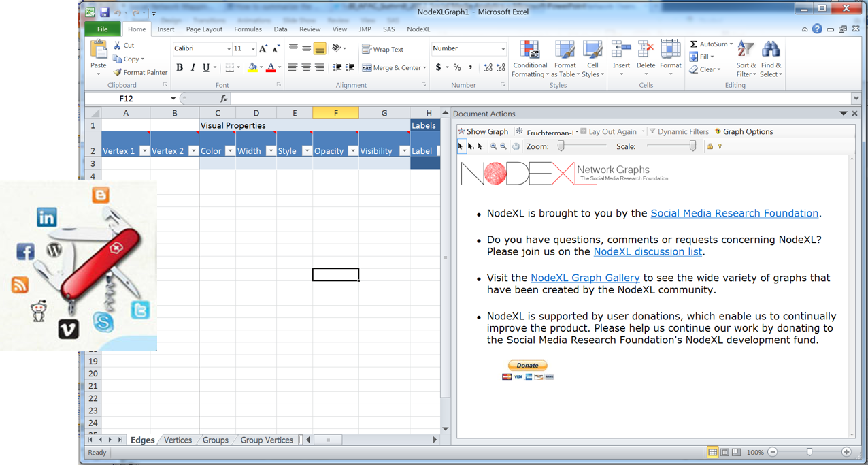Click the Cut scissors icon
This screenshot has height=465, width=868.
pos(118,46)
